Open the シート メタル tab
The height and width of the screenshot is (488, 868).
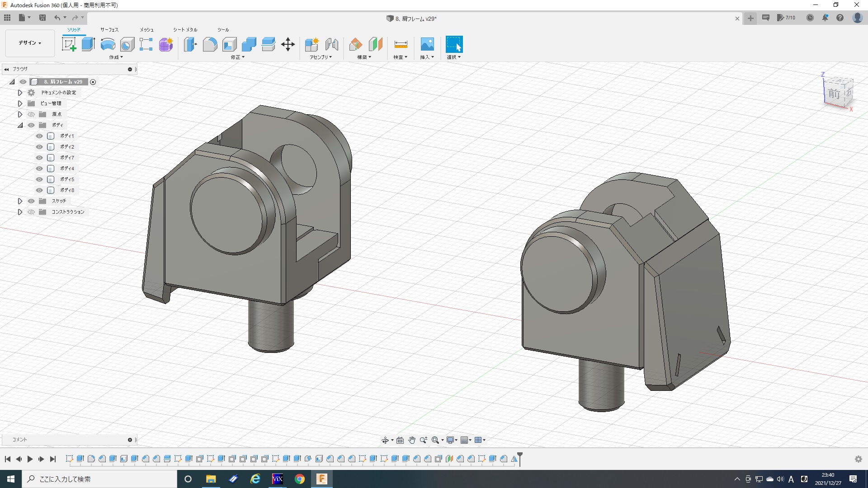pyautogui.click(x=185, y=30)
